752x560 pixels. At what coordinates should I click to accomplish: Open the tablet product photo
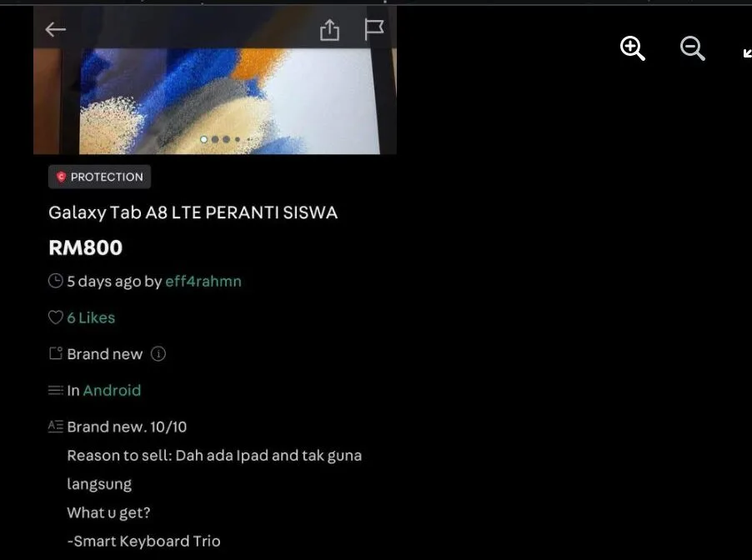(215, 101)
